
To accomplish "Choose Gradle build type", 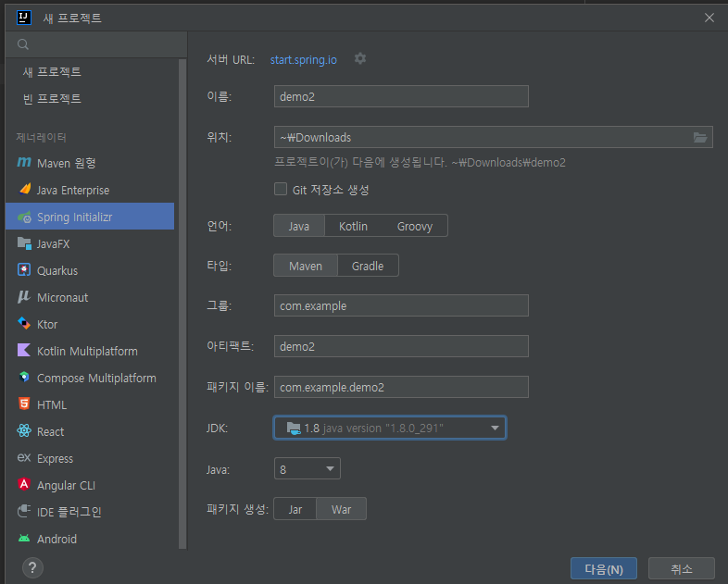I will pyautogui.click(x=368, y=266).
